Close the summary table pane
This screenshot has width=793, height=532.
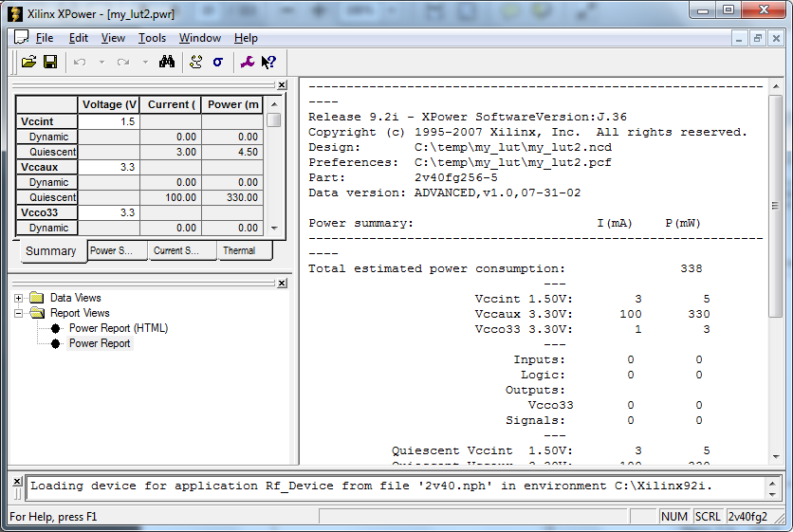point(283,85)
